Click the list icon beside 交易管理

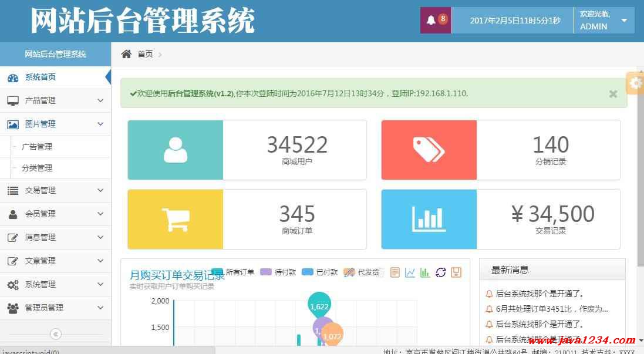tap(13, 191)
